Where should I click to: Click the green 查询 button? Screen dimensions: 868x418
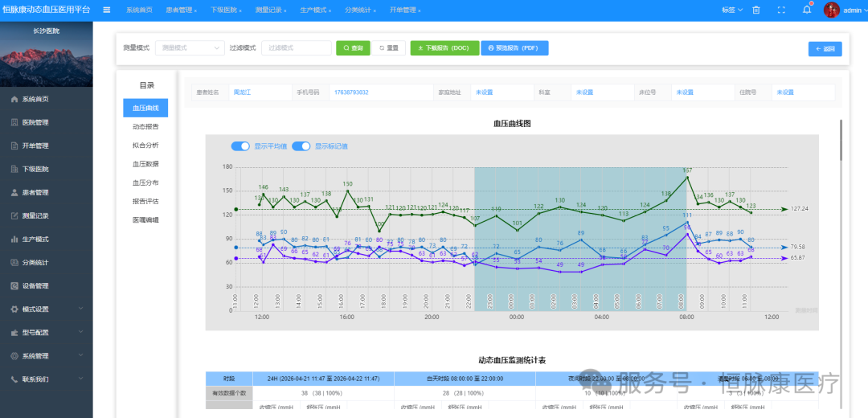coord(353,48)
